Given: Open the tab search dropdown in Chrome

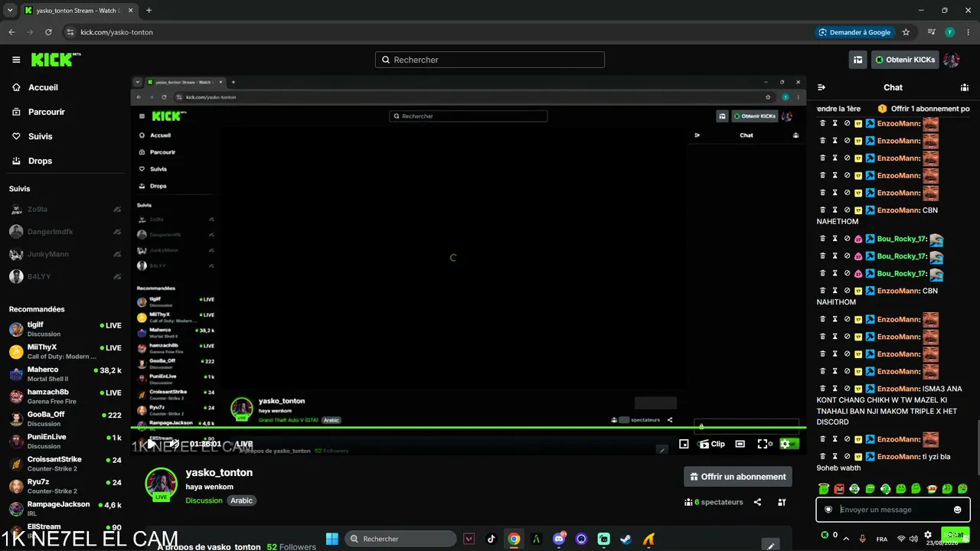Looking at the screenshot, I should 10,11.
